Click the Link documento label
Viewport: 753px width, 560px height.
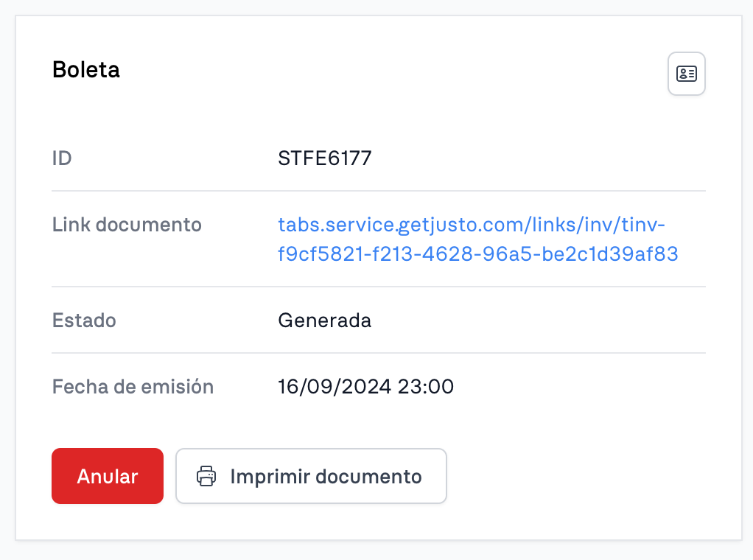click(x=127, y=224)
